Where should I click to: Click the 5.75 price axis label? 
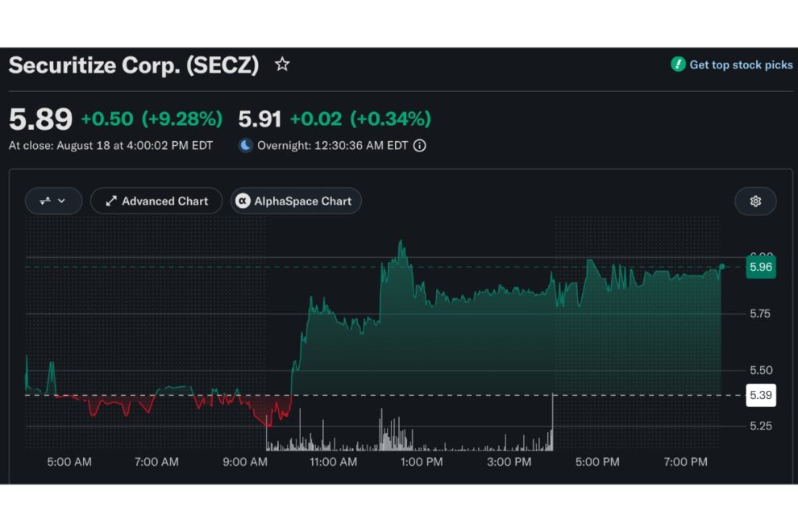[x=760, y=314]
